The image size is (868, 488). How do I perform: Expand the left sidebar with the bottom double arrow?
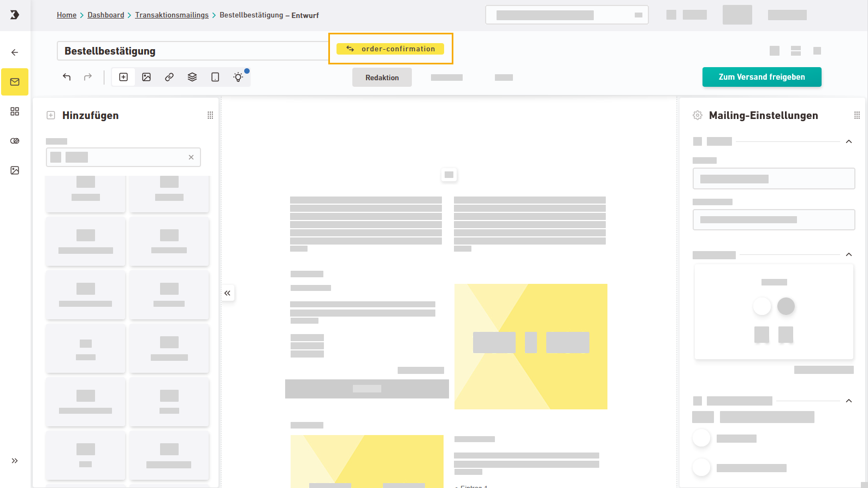tap(15, 461)
